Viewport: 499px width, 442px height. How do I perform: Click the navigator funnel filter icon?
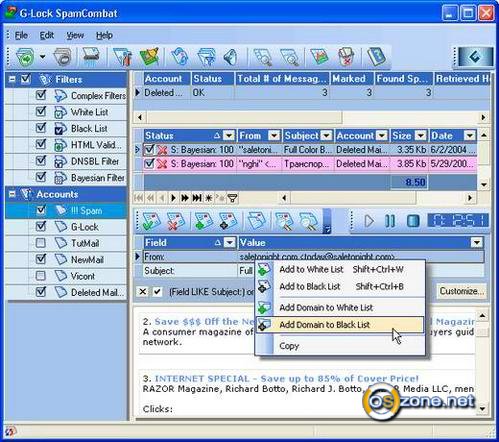(232, 198)
